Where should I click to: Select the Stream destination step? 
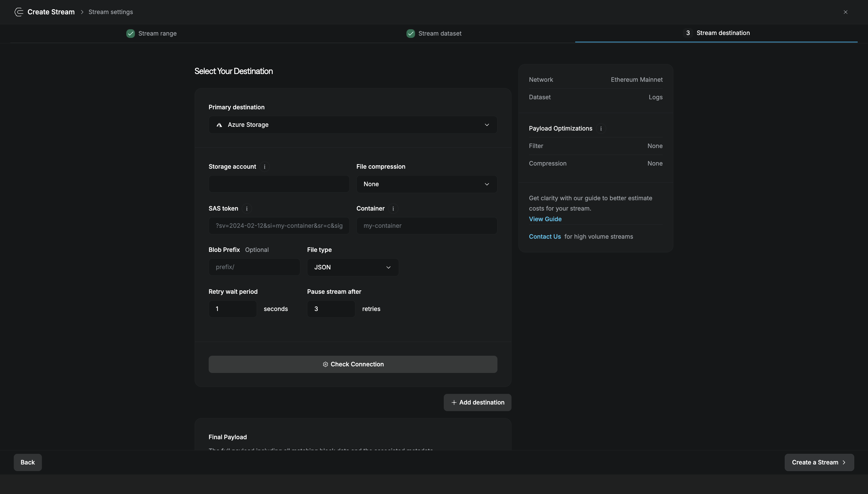(716, 33)
